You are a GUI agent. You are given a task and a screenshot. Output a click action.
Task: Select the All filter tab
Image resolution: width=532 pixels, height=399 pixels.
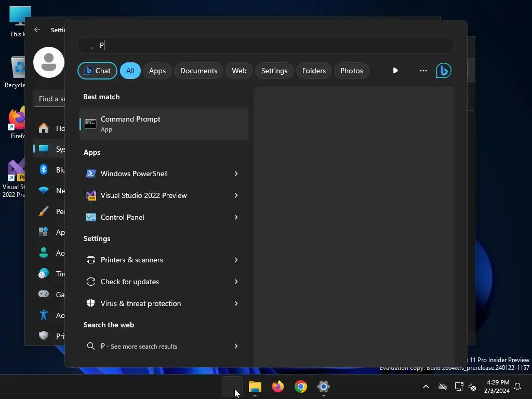coord(130,71)
